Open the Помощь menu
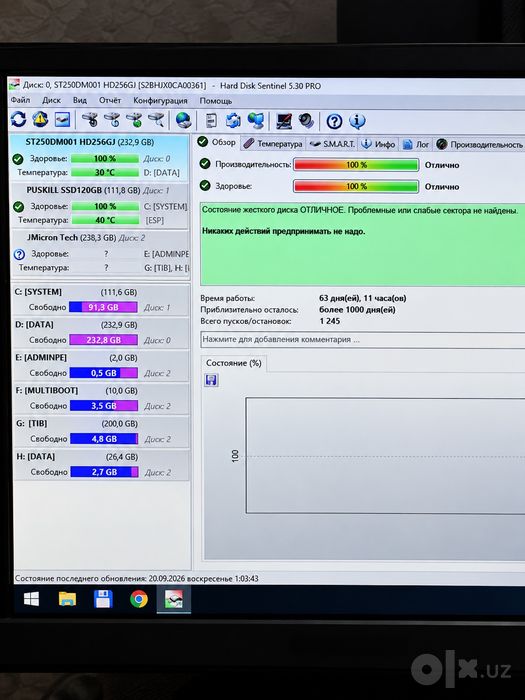This screenshot has width=525, height=700. pos(216,100)
